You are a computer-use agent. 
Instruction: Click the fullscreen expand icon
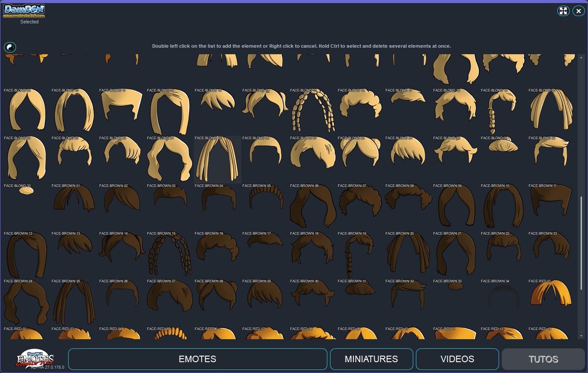click(563, 11)
